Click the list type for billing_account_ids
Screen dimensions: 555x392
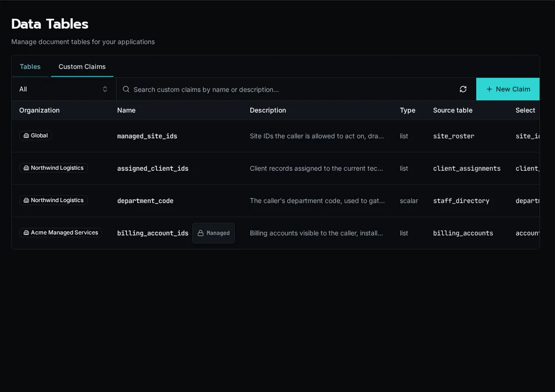tap(404, 233)
